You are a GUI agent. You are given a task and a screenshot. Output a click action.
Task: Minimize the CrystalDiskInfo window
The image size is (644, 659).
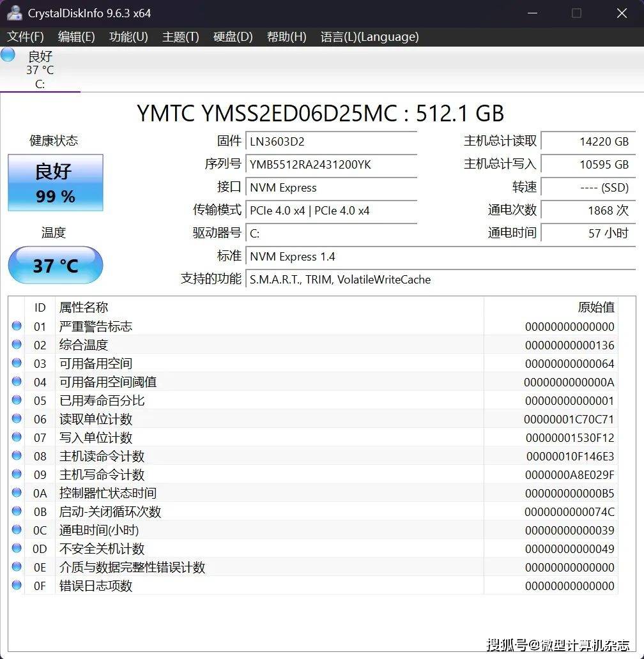[x=533, y=13]
